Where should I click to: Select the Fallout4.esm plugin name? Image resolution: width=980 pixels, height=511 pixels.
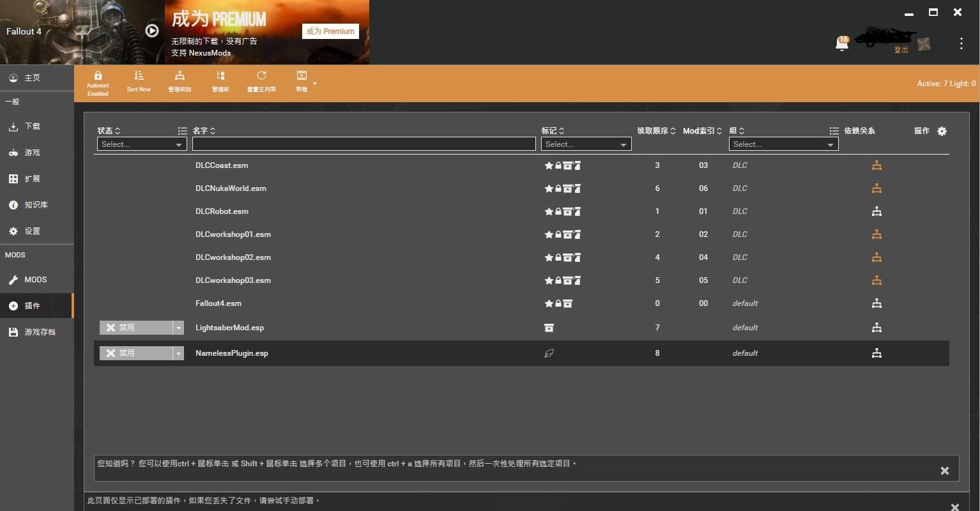tap(218, 303)
